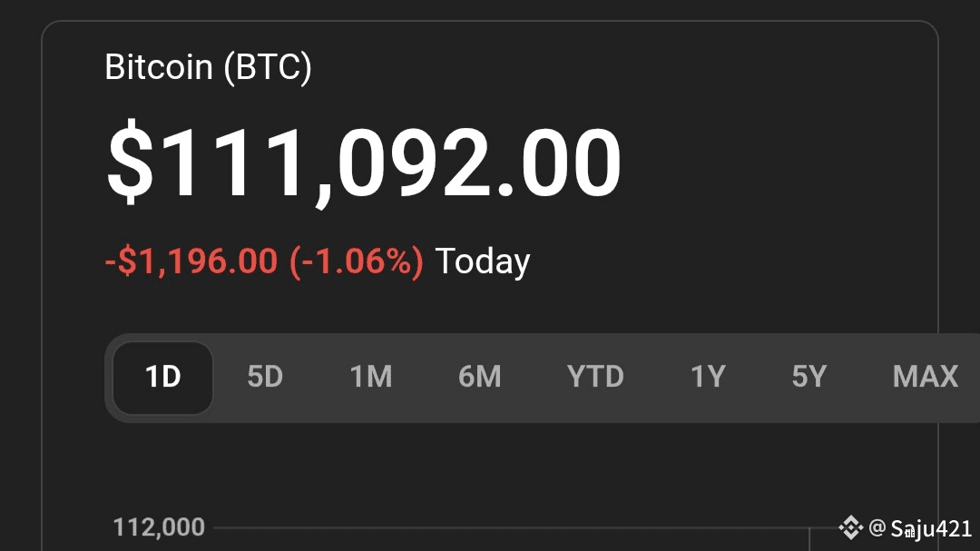Select the YTD range tab
Screen dimensions: 980x551
point(595,377)
